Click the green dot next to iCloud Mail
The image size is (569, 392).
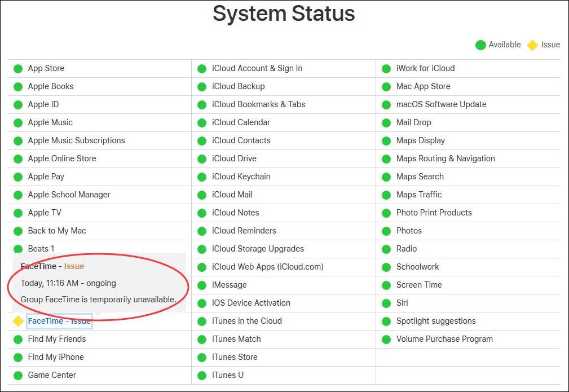coord(202,195)
